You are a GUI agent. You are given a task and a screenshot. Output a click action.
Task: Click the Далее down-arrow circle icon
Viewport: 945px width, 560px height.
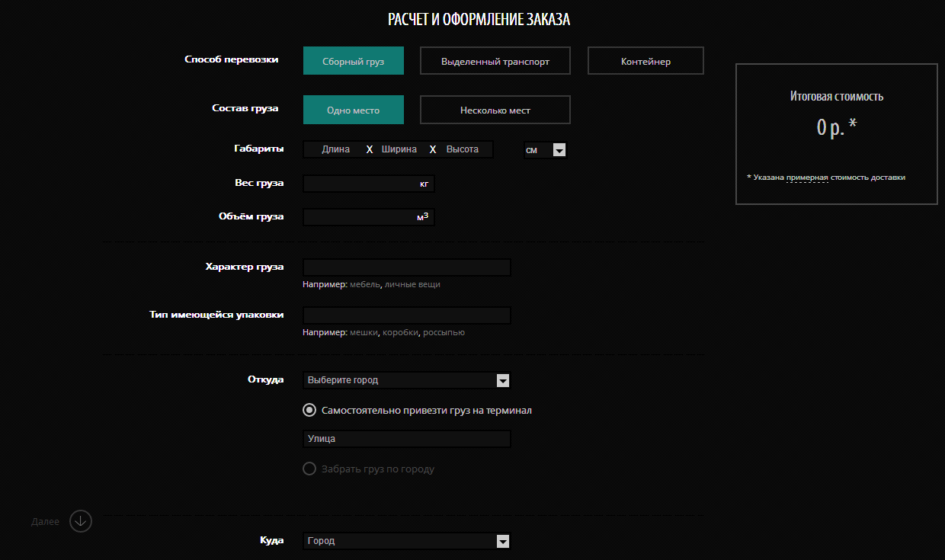(x=81, y=521)
